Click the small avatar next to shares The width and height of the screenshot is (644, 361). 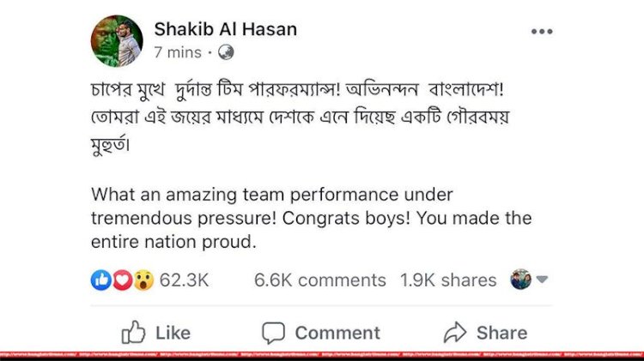tap(521, 280)
